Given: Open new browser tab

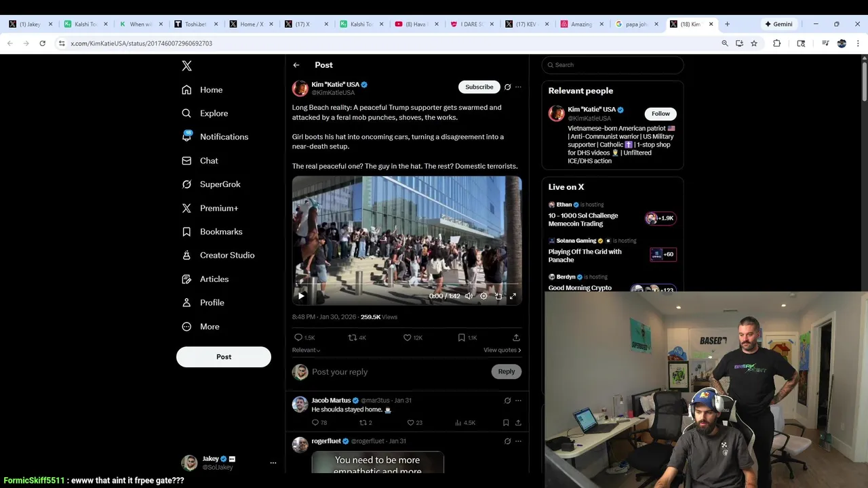Looking at the screenshot, I should tap(727, 24).
